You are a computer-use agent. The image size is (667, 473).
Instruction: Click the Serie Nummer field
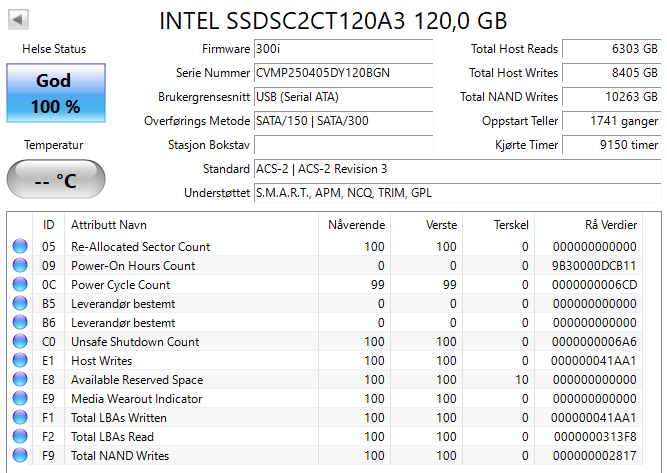point(343,73)
